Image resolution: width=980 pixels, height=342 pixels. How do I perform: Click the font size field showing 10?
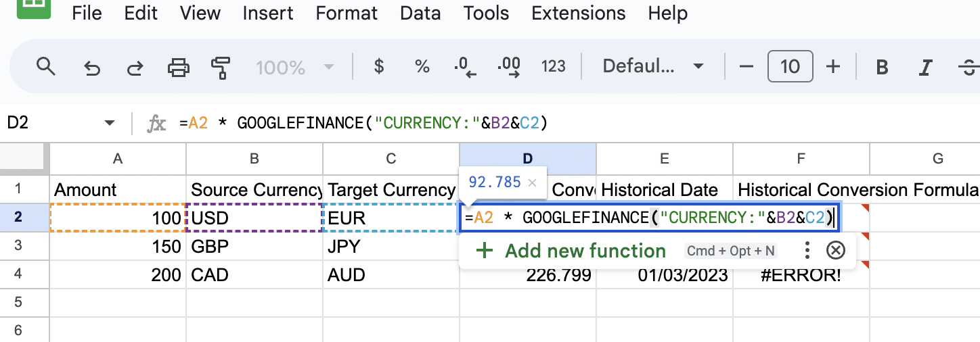790,66
